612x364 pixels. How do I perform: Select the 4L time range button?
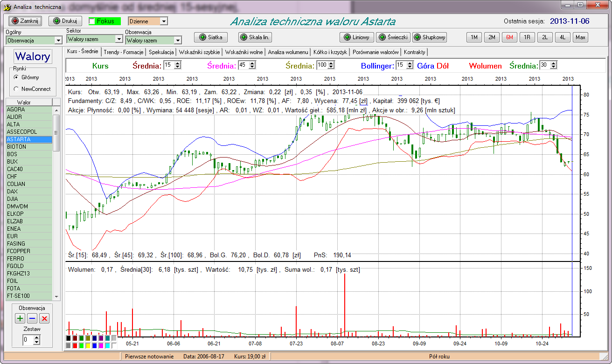pyautogui.click(x=563, y=37)
